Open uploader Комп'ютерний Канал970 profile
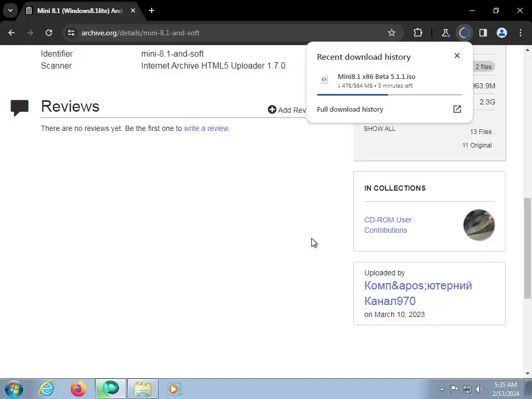 click(x=418, y=293)
